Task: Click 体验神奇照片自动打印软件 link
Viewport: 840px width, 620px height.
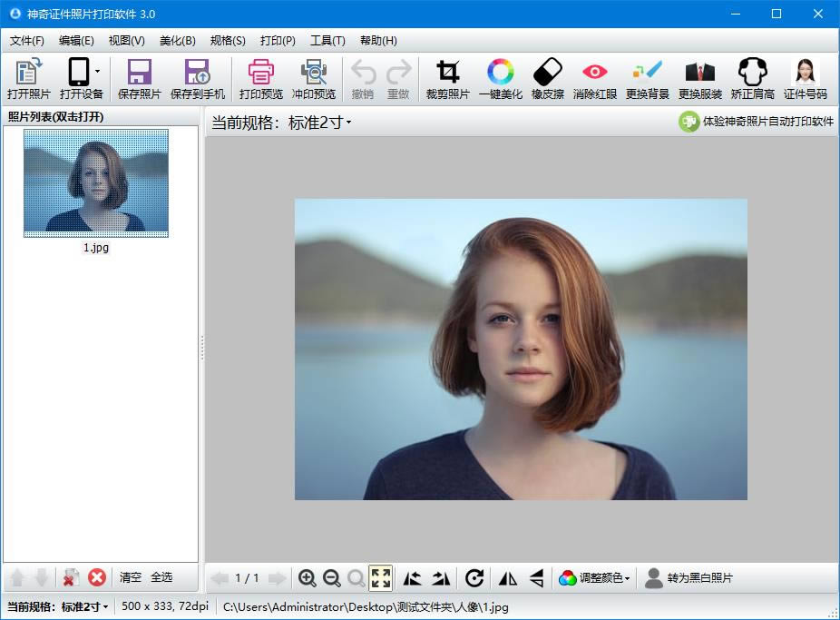Action: [x=757, y=122]
